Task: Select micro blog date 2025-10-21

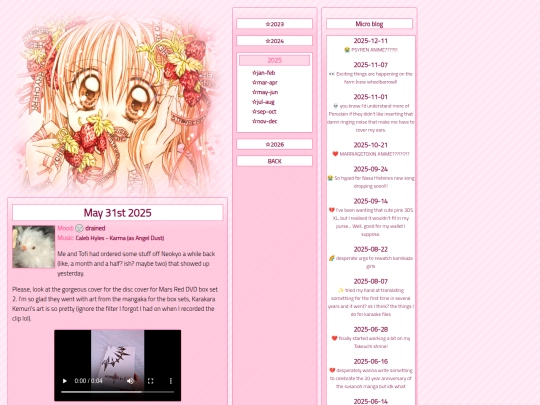Action: [371, 145]
